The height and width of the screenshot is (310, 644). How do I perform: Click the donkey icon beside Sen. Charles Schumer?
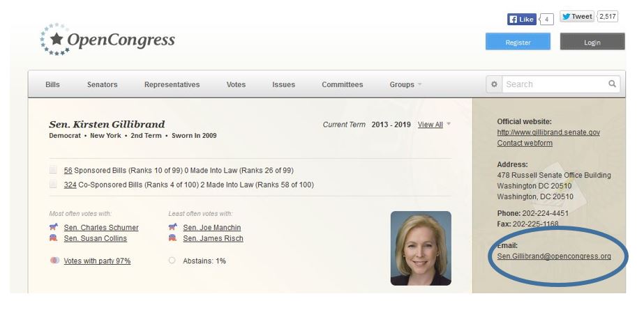click(54, 227)
